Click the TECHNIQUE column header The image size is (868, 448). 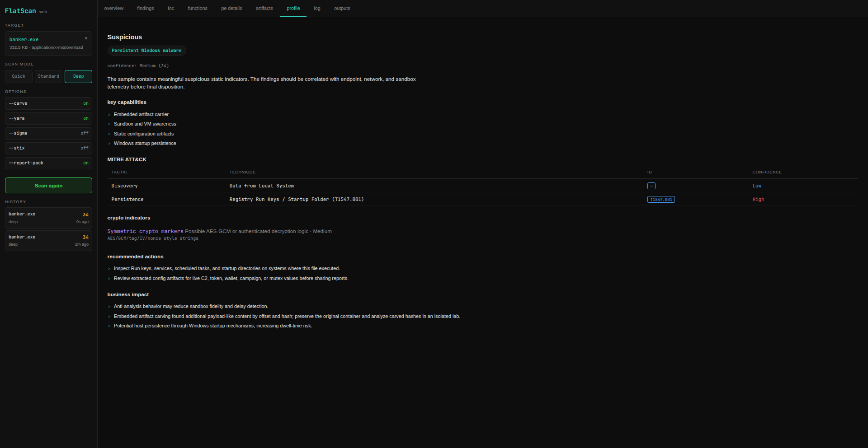[242, 172]
